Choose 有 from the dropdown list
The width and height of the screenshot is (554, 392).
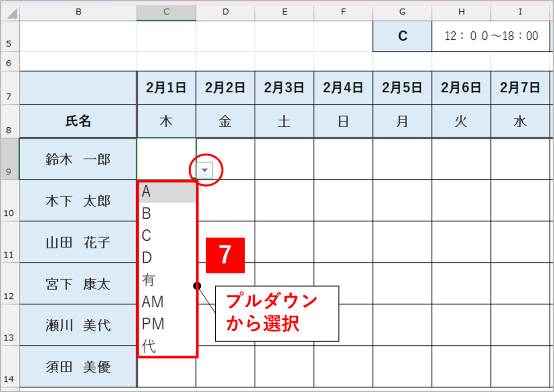[x=167, y=280]
